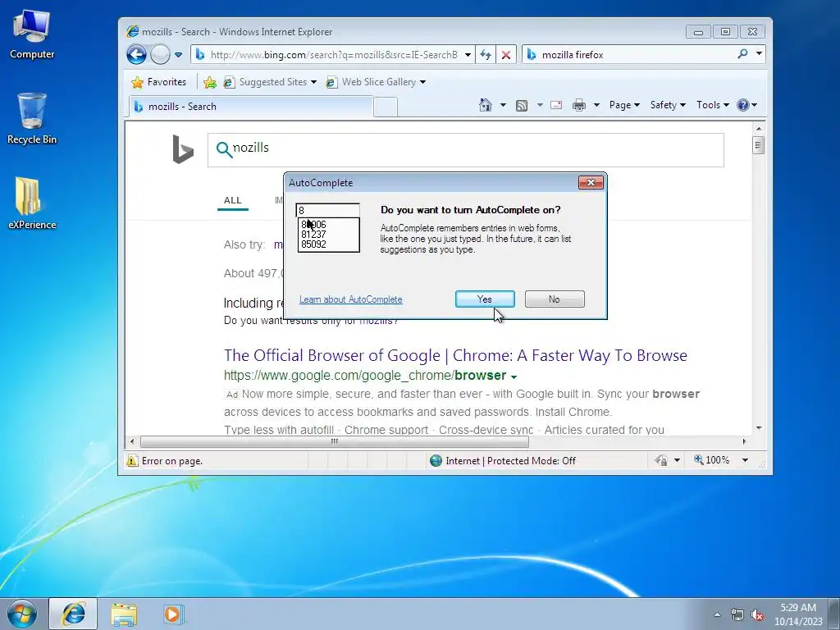Select the ALL results tab
The image size is (840, 630).
pyautogui.click(x=232, y=200)
